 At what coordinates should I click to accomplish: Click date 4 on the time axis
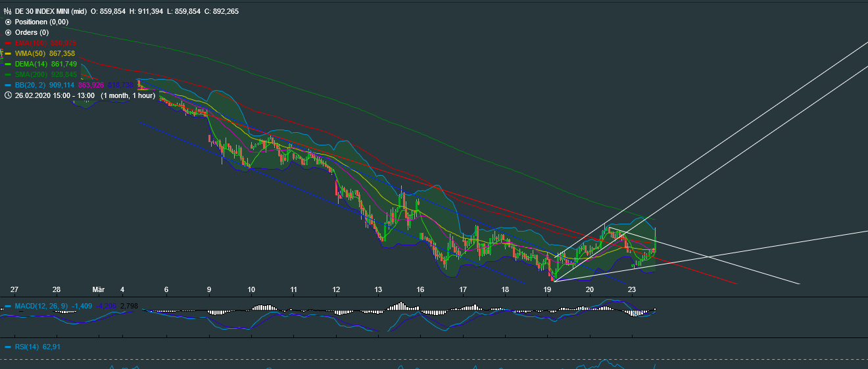coord(122,289)
